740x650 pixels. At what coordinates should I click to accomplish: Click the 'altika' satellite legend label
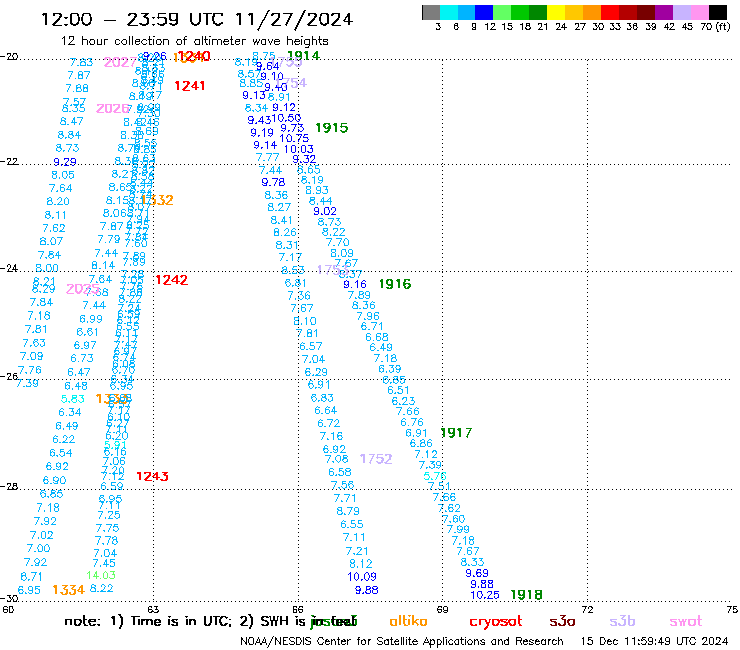point(408,621)
